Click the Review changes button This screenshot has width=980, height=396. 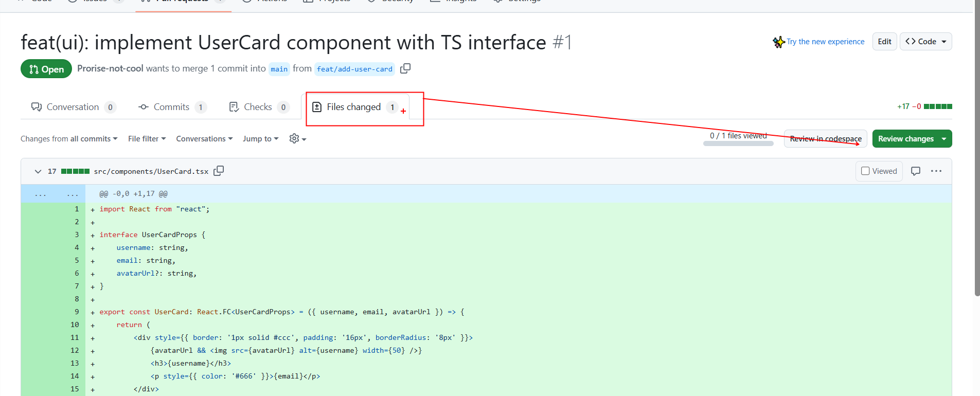(x=906, y=139)
